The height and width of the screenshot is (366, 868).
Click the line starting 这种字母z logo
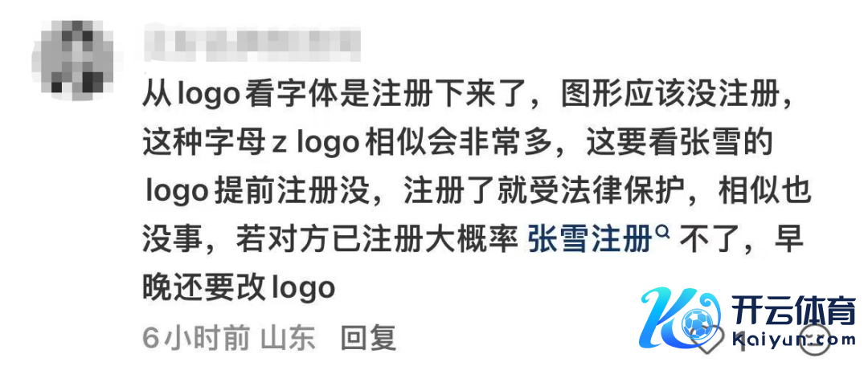[x=457, y=144]
